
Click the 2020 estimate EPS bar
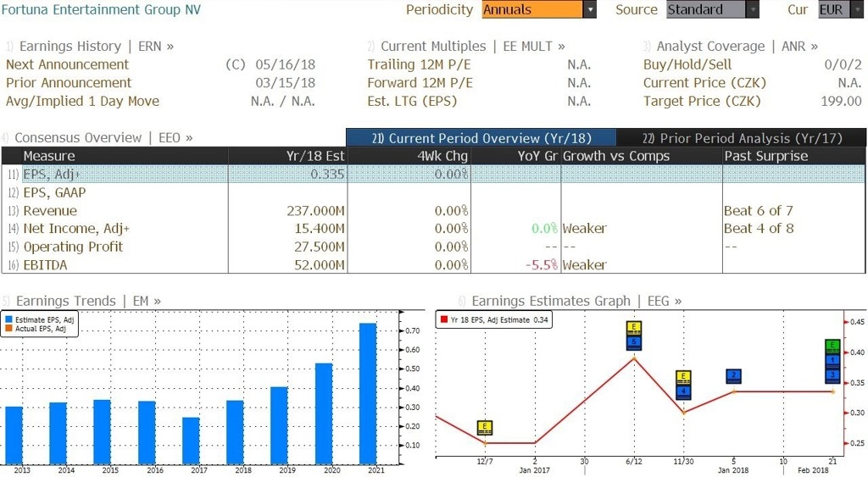(324, 413)
